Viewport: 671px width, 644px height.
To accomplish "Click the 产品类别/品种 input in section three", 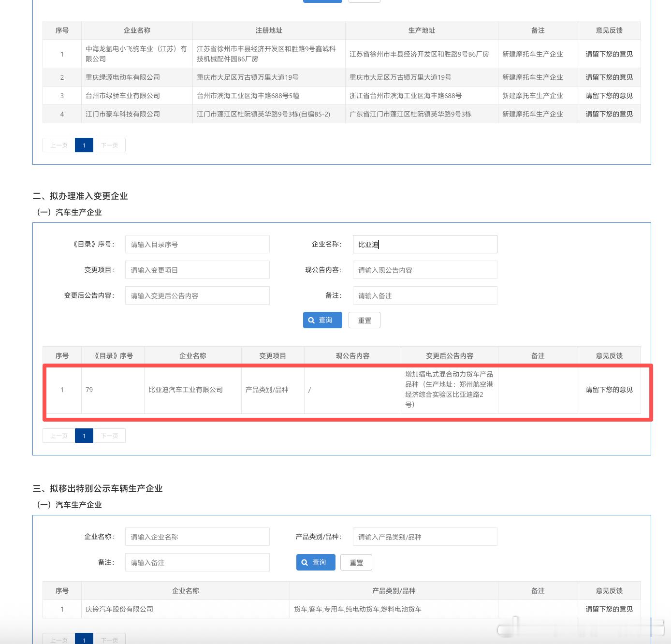I will pos(424,537).
